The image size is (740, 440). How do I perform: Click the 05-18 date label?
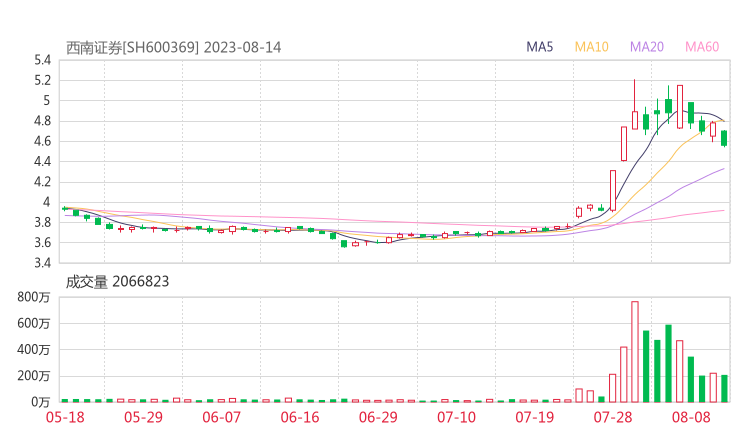pos(65,417)
